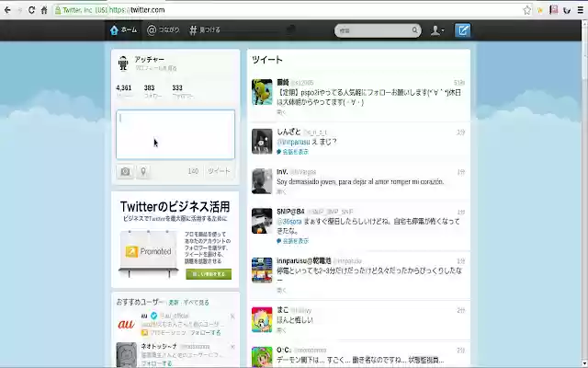
Task: Follow the au account via フォローする
Action: click(x=205, y=333)
